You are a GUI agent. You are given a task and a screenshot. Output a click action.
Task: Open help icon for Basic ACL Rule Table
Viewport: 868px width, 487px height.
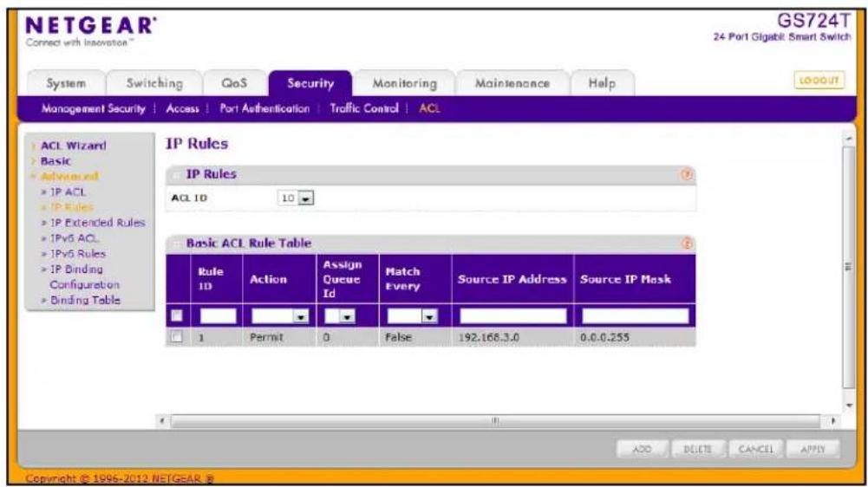(x=687, y=243)
